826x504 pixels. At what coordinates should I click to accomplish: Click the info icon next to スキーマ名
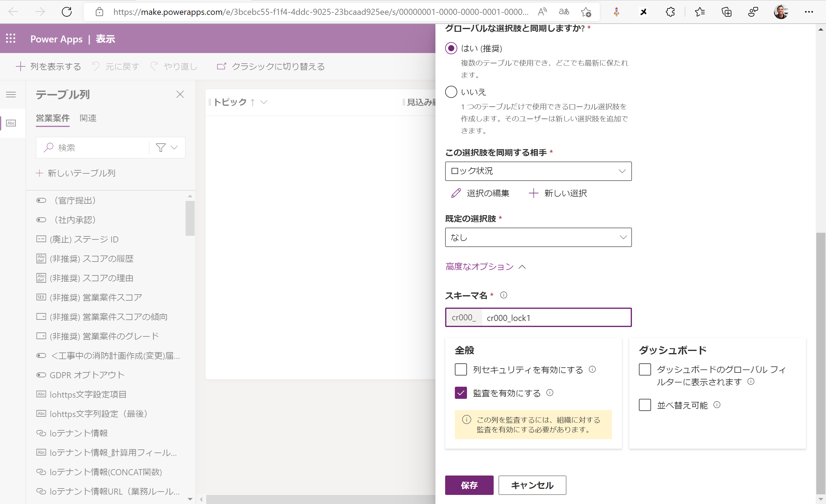pos(503,295)
